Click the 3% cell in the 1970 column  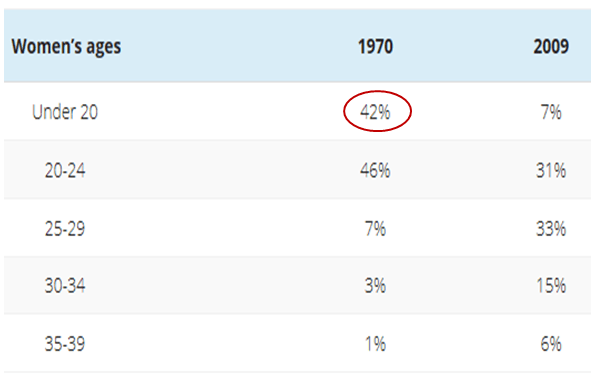click(x=376, y=286)
